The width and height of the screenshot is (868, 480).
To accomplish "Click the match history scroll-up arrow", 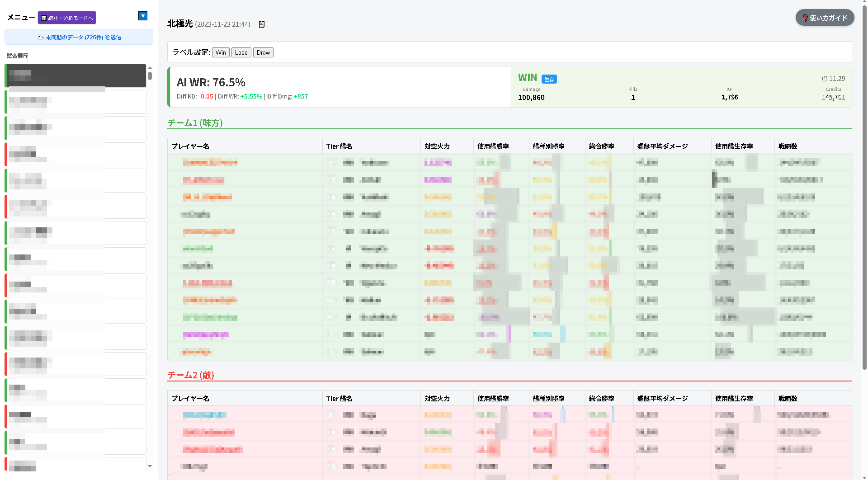I will tap(150, 68).
